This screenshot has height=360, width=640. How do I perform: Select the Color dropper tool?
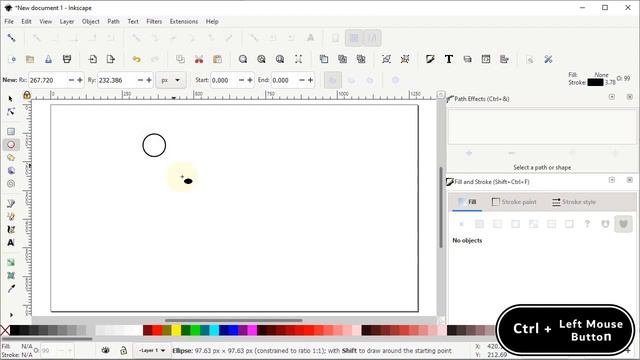point(11,289)
